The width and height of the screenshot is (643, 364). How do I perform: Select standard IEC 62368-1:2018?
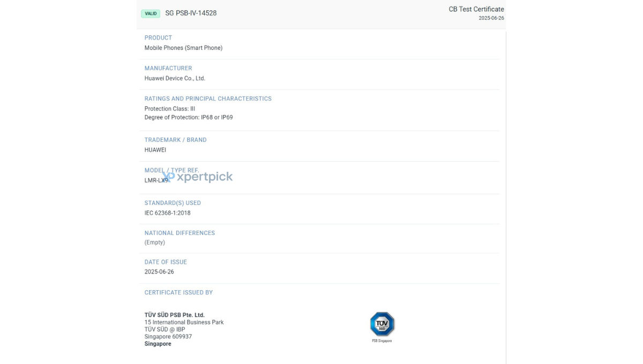(167, 213)
